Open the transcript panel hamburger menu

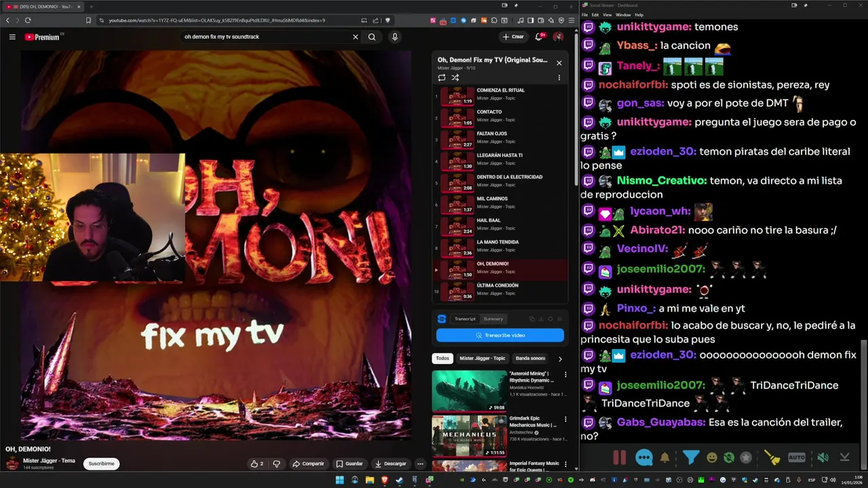tap(559, 319)
